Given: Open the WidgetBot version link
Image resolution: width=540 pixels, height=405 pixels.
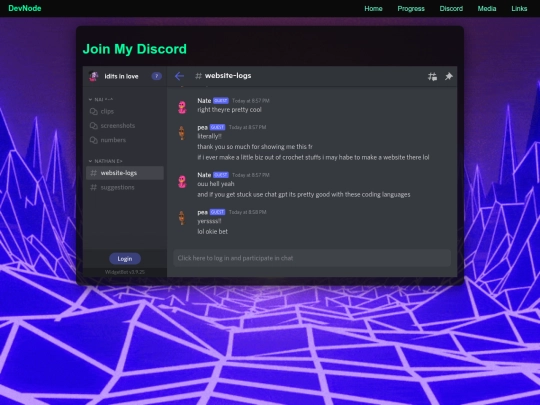Looking at the screenshot, I should [125, 272].
